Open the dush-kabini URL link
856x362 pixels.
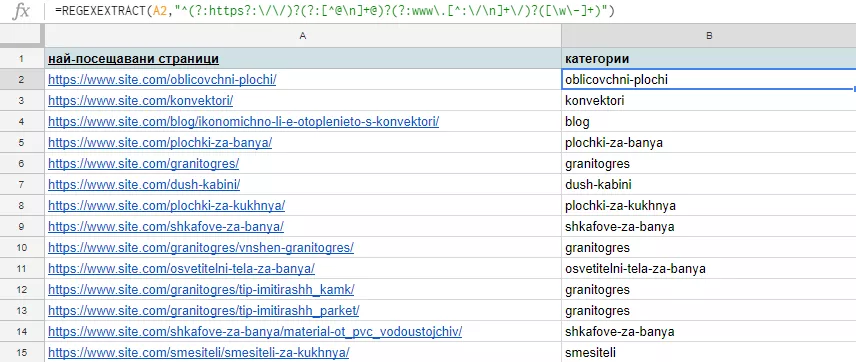click(x=144, y=185)
